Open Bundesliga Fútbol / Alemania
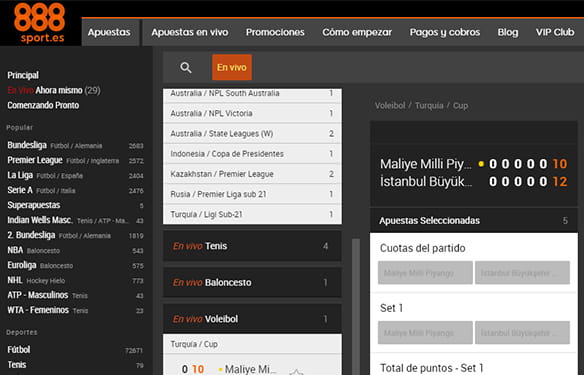584x375 pixels. click(x=75, y=145)
